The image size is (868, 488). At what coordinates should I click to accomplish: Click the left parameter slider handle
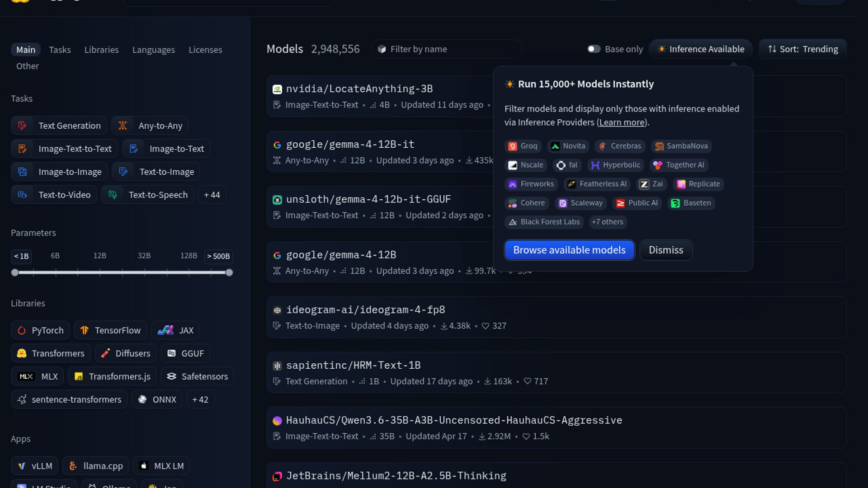pos(15,272)
